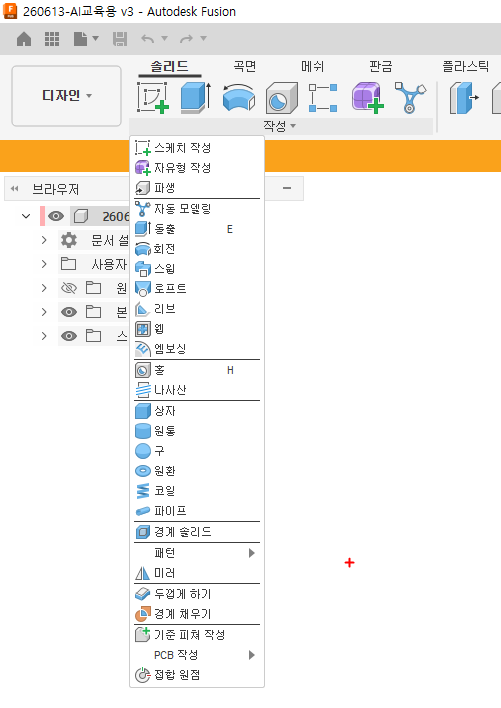Open the PCB 작성 submenu

tap(197, 655)
